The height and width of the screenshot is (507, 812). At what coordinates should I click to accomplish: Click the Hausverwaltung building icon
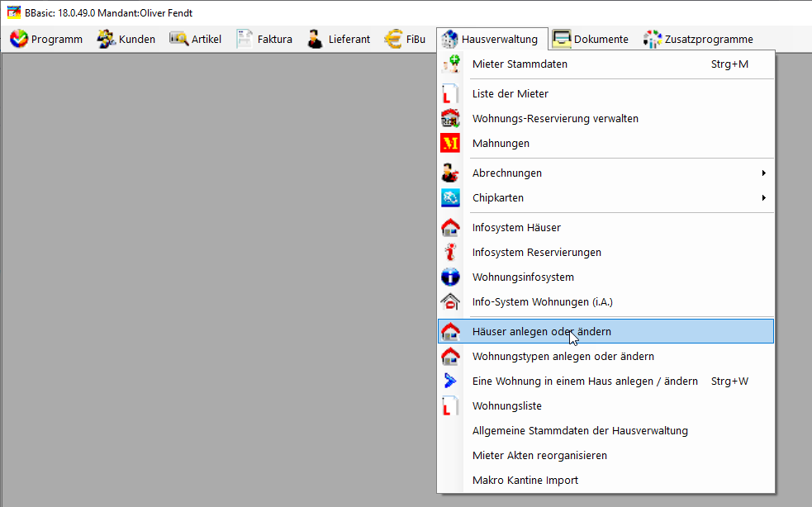coord(449,39)
